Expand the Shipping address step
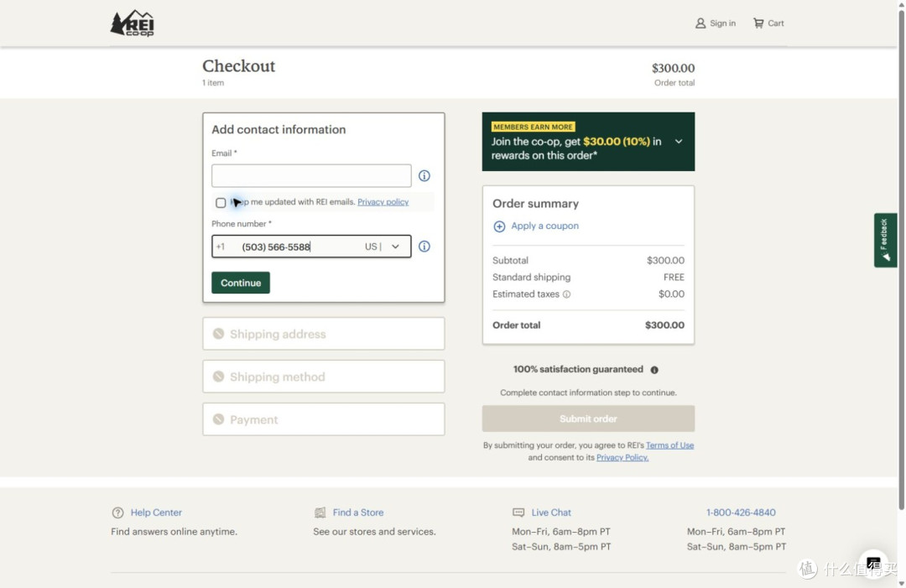The image size is (906, 588). point(324,334)
